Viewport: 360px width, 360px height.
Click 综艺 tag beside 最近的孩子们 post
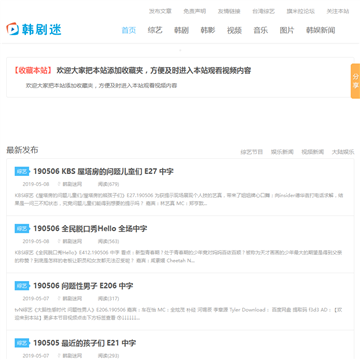pyautogui.click(x=22, y=343)
